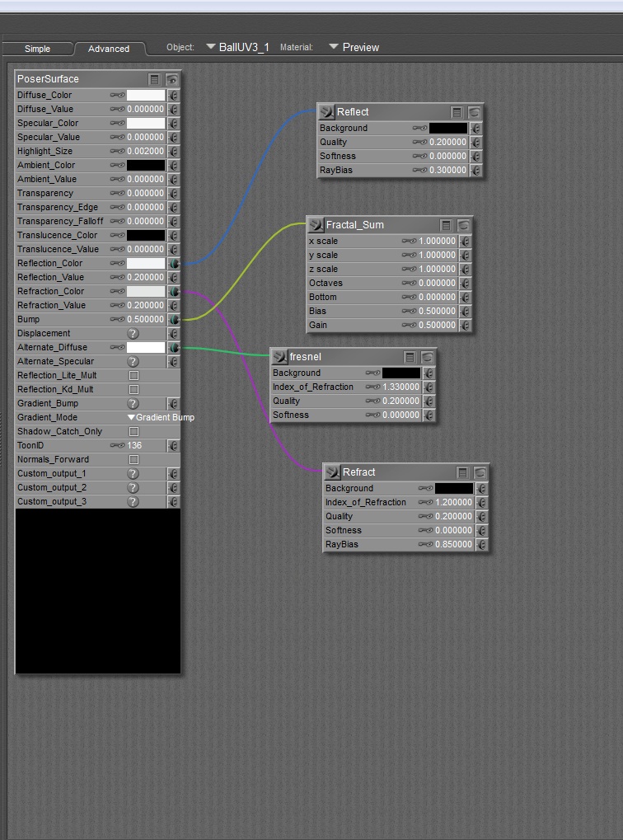Click Refract Background black swatch
This screenshot has height=840, width=623.
[x=454, y=488]
